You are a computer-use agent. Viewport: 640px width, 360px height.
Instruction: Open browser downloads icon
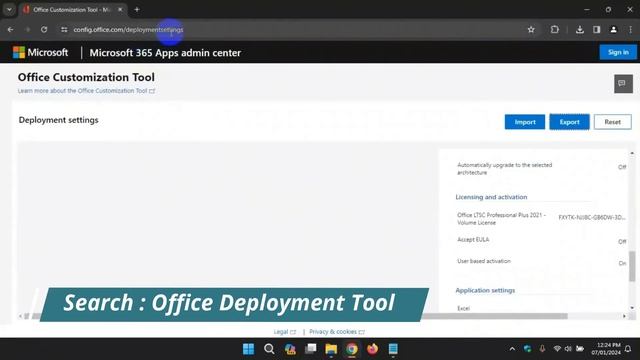pos(580,29)
